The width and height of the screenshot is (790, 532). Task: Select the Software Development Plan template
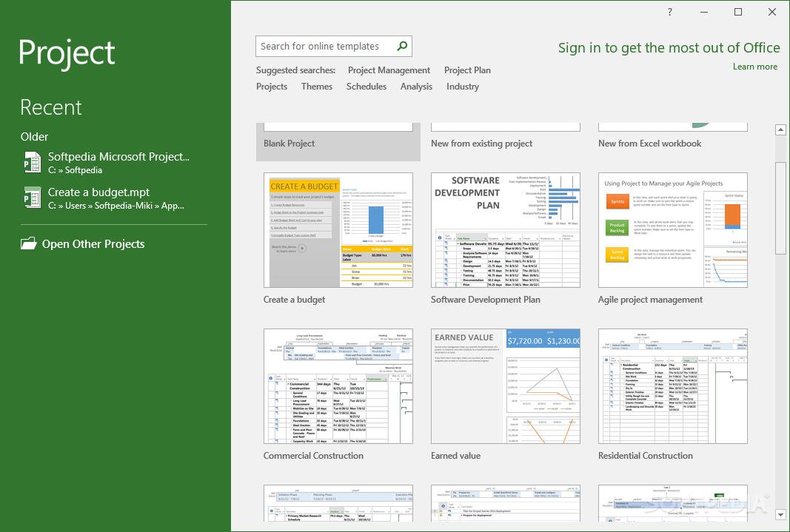(506, 229)
